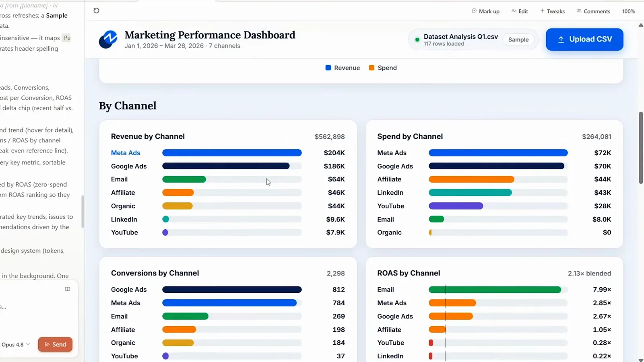Screen dimensions: 644x362
Task: Click the reload icon above the dashboard
Action: (96, 10)
